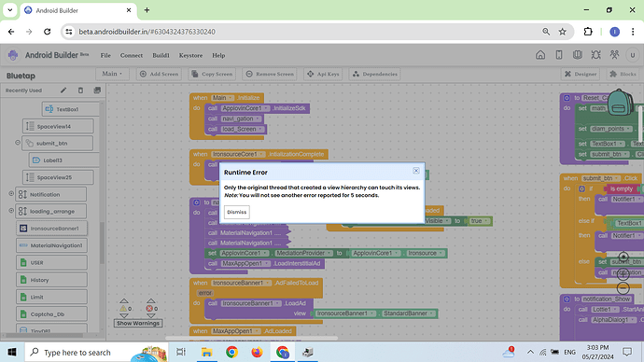Open the backpack icon on workspace
Screen dimensions: 644x362
[x=620, y=103]
